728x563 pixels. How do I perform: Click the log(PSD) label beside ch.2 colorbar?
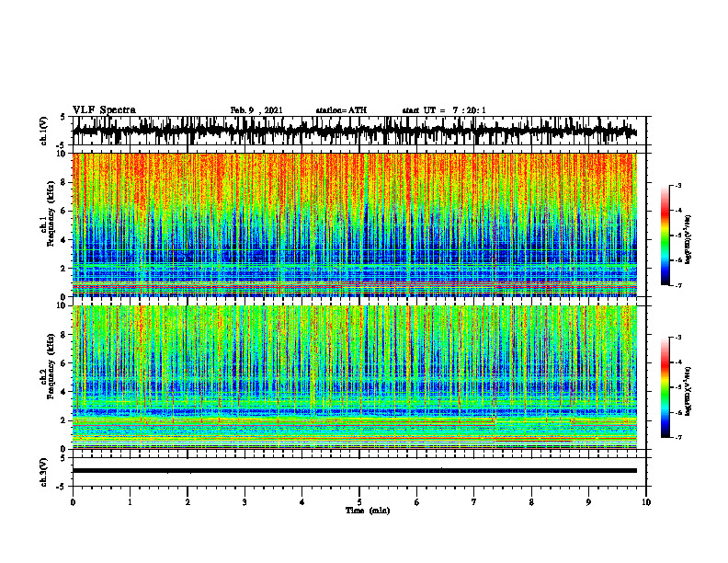coord(688,391)
